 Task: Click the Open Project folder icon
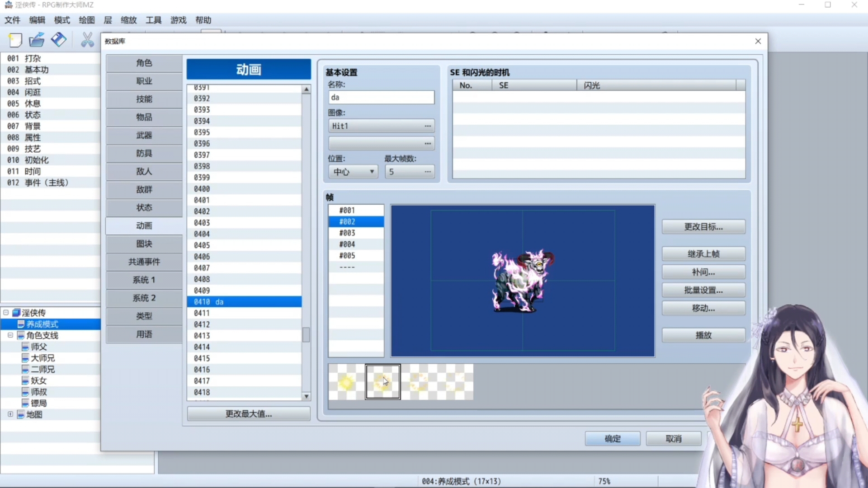37,40
